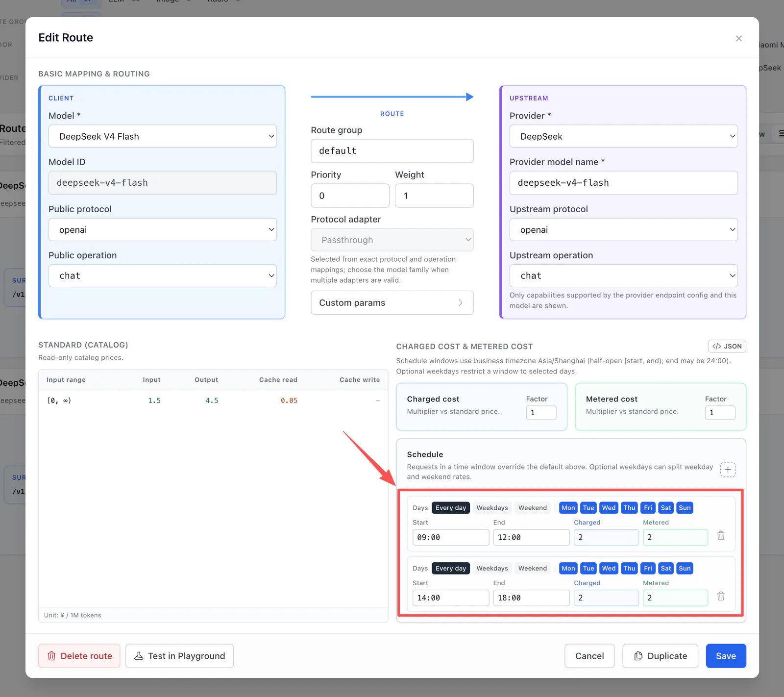
Task: Save the route changes
Action: click(726, 656)
